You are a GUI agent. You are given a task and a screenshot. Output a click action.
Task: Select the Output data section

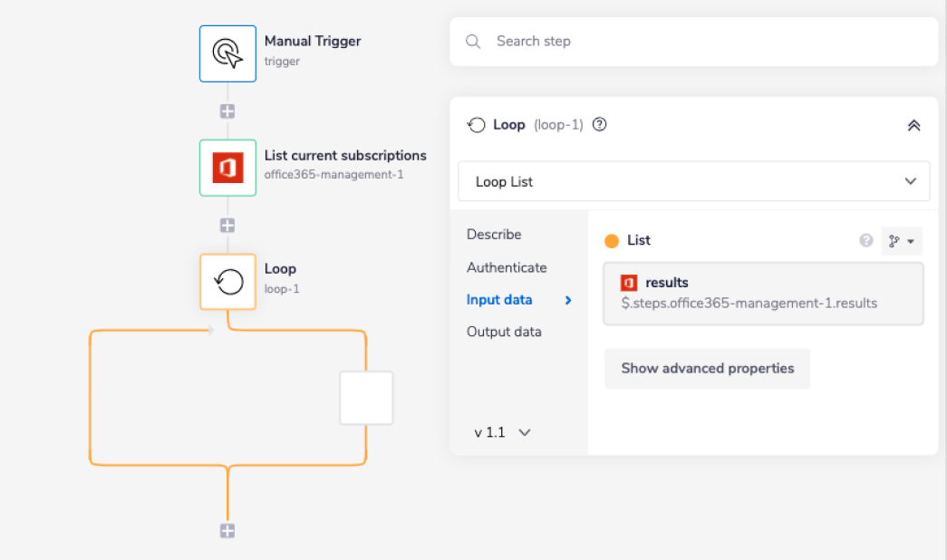click(504, 332)
